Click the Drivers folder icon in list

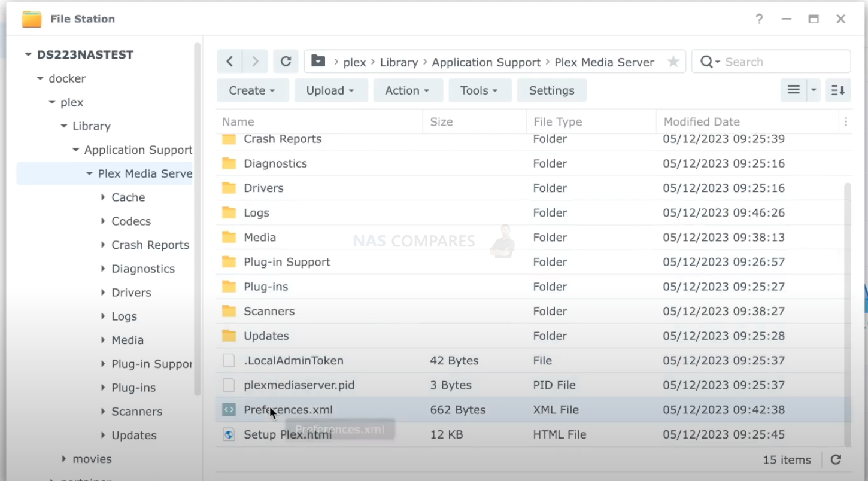tap(229, 188)
